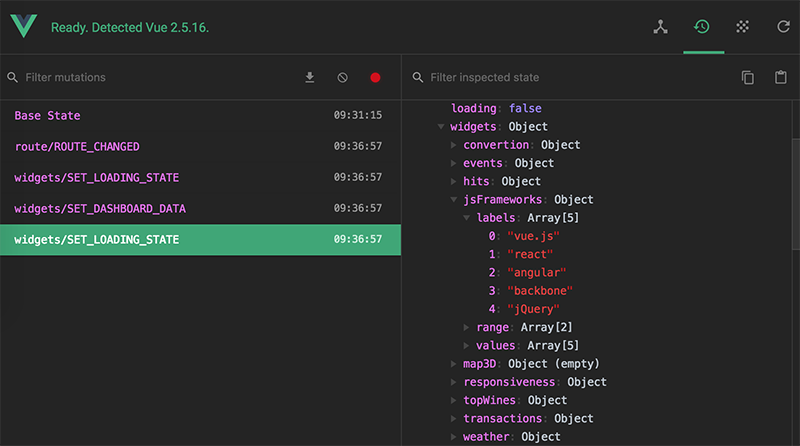Expand the topWines object

pos(453,401)
